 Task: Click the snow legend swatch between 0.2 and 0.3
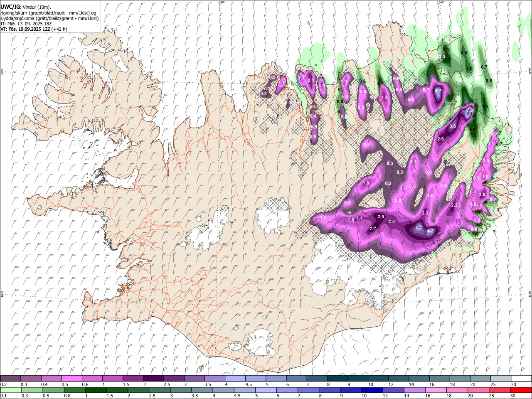11,378
